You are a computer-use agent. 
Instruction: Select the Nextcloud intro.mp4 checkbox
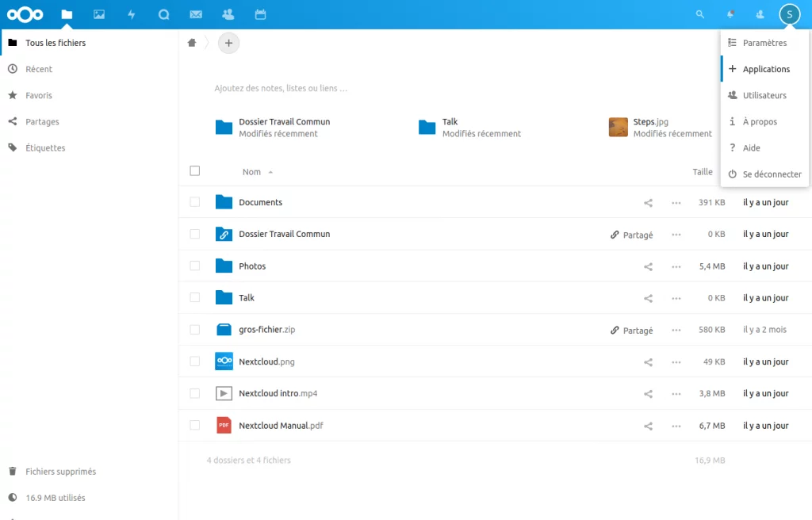tap(195, 393)
